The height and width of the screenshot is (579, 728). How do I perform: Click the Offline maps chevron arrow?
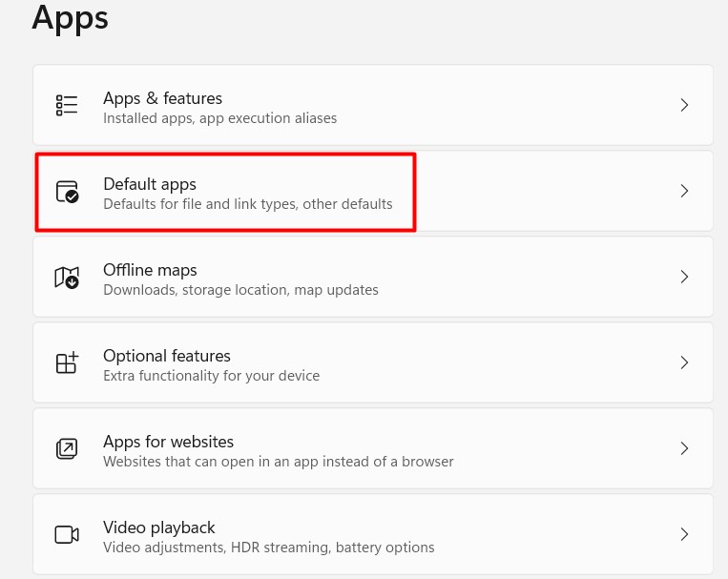(684, 277)
